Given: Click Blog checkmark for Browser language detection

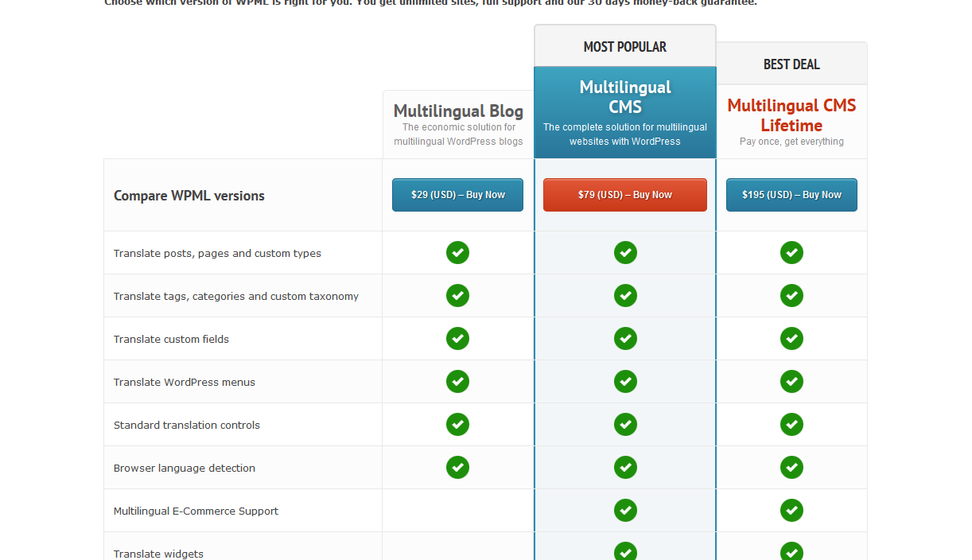Looking at the screenshot, I should 457,468.
